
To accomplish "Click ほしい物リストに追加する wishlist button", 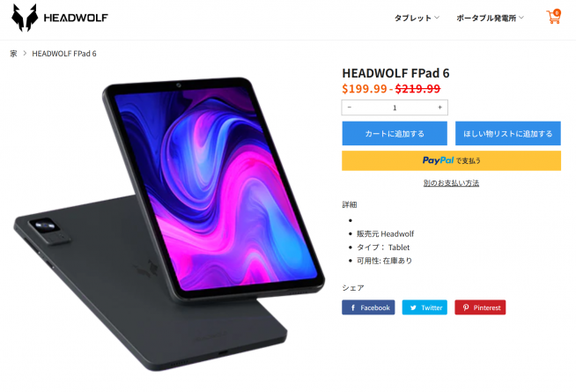I will [508, 133].
